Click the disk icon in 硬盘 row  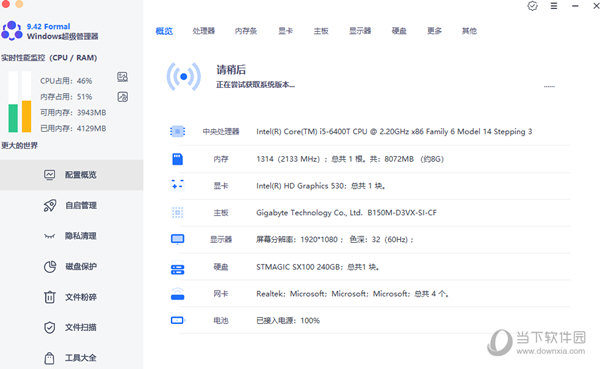(178, 269)
